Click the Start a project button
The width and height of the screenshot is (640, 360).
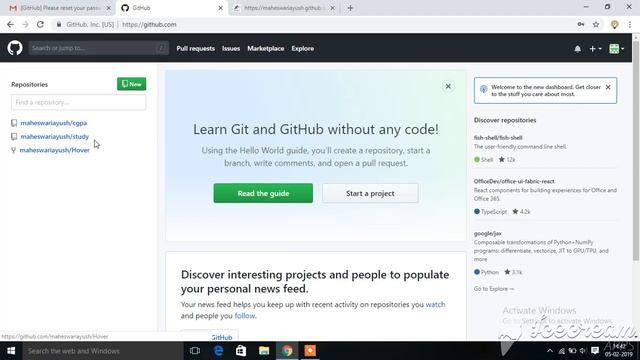click(x=370, y=193)
